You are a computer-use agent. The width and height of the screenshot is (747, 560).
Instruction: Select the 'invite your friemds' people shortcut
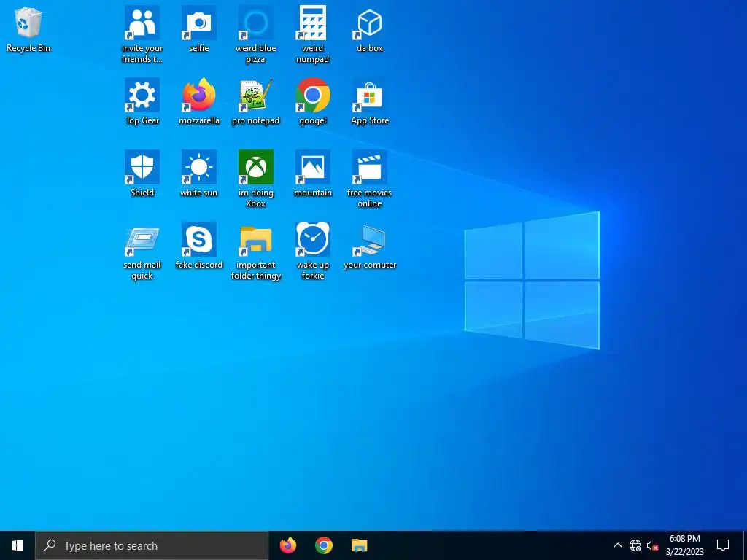[142, 34]
